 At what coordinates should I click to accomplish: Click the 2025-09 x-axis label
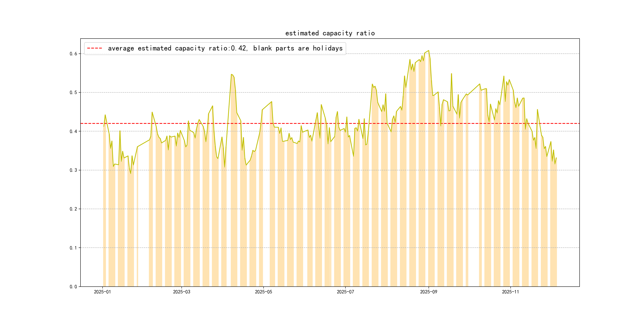pyautogui.click(x=429, y=292)
